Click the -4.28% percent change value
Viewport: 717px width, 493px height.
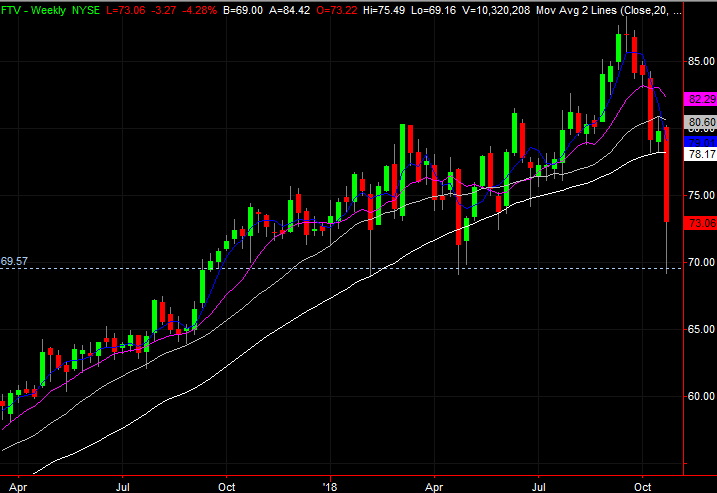[199, 10]
